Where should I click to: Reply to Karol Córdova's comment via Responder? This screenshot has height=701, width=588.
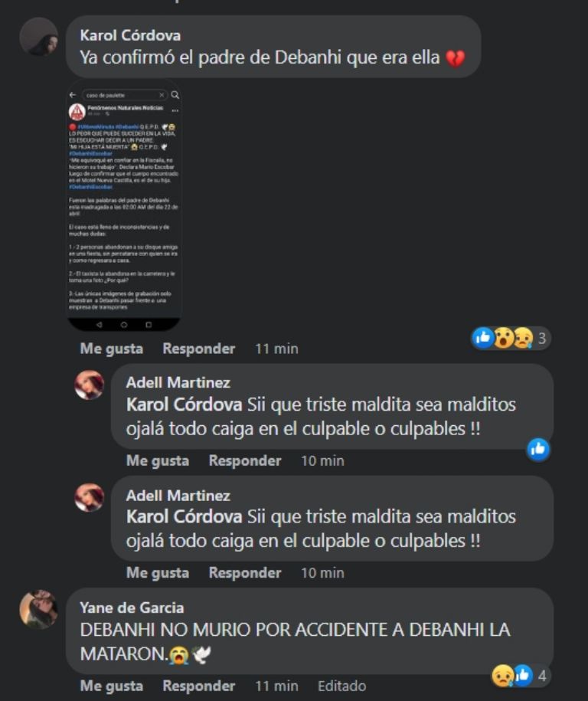tap(199, 349)
